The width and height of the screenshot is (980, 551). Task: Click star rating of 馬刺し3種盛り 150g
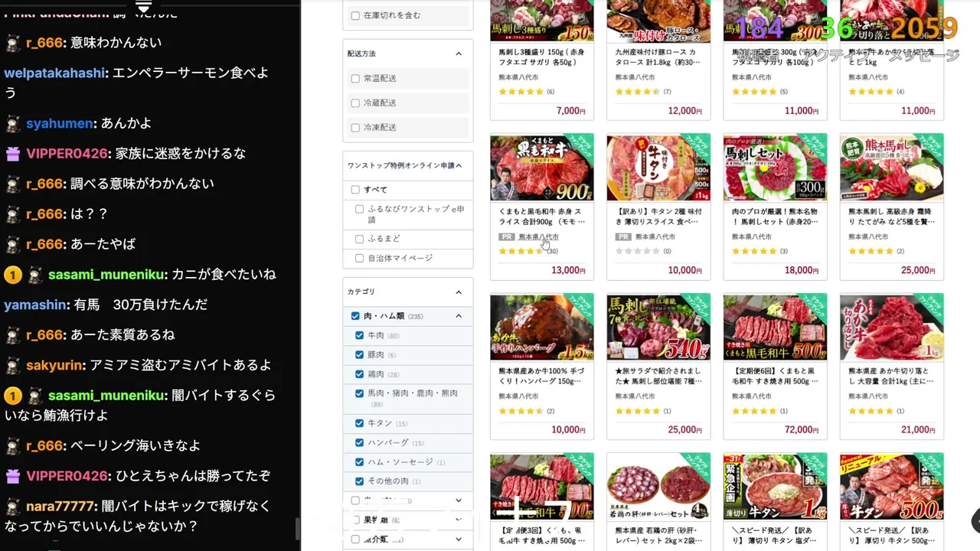pos(521,92)
